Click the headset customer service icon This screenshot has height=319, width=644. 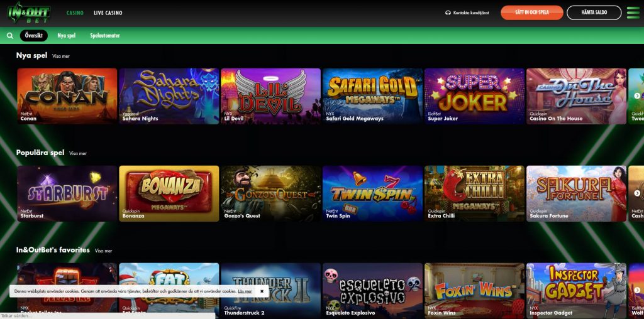pyautogui.click(x=448, y=13)
